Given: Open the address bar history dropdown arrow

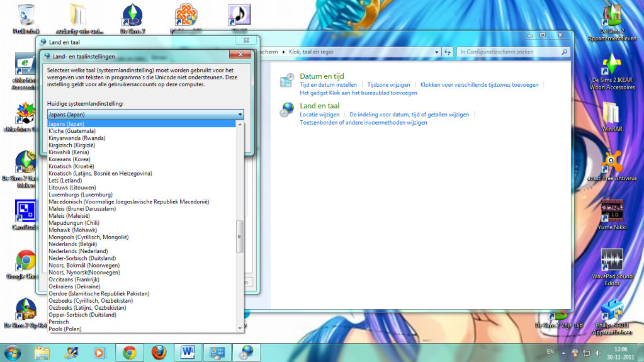Looking at the screenshot, I should click(x=436, y=52).
